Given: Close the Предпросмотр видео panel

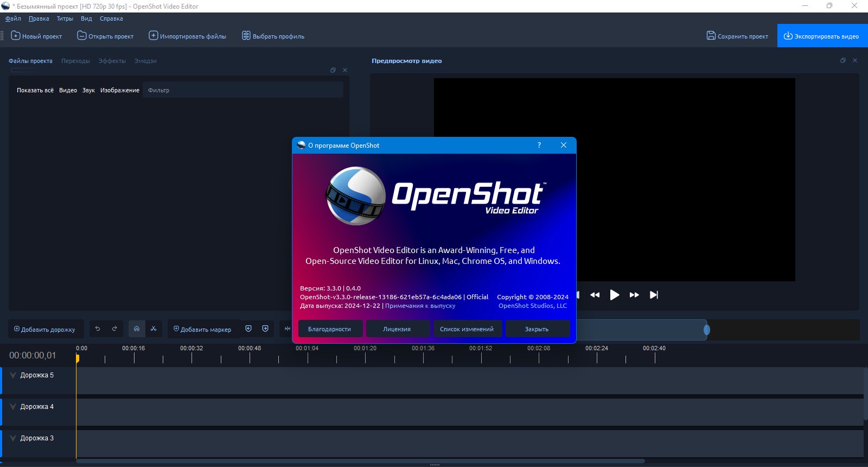Looking at the screenshot, I should tap(855, 60).
